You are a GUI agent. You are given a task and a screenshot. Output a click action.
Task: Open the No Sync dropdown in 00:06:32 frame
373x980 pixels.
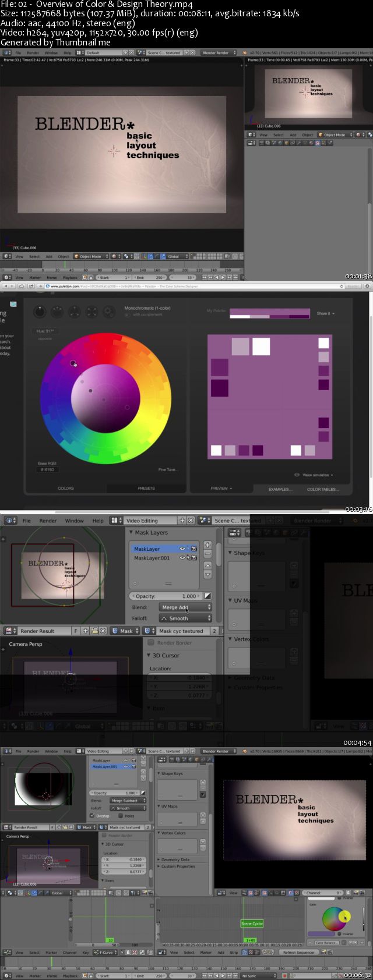[259, 975]
